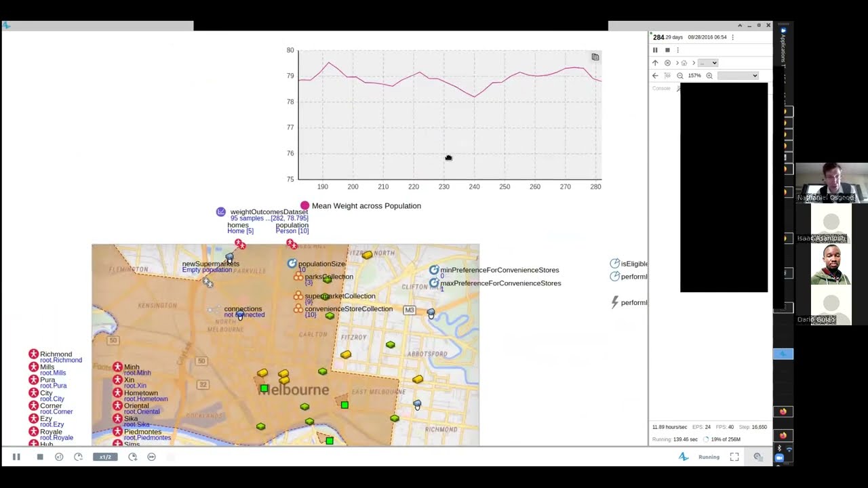The width and height of the screenshot is (868, 488).
Task: Click the circled X navigation icon
Action: click(x=667, y=63)
